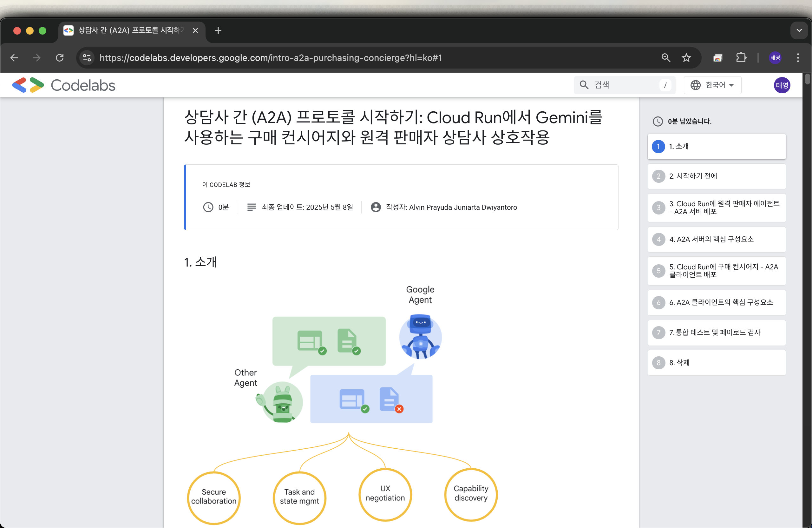Go to step 7. 통합 테스트 및 페이로드 검사
Screen dimensions: 812x528
(717, 333)
